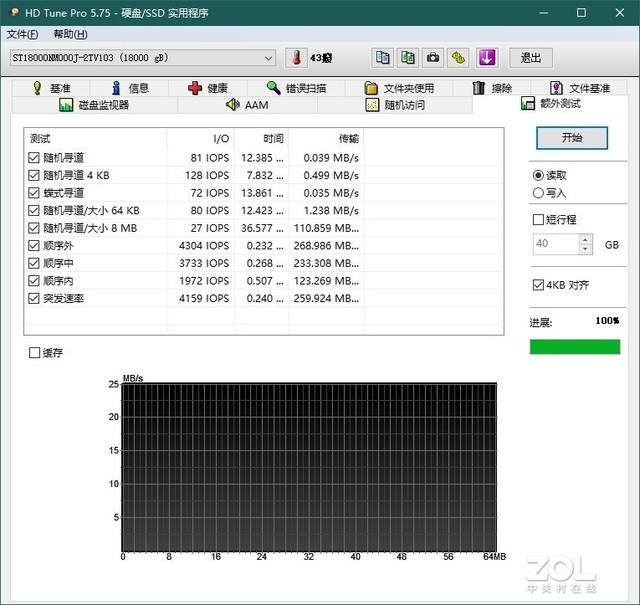
Task: Switch to the 信息 info tab
Action: click(130, 88)
